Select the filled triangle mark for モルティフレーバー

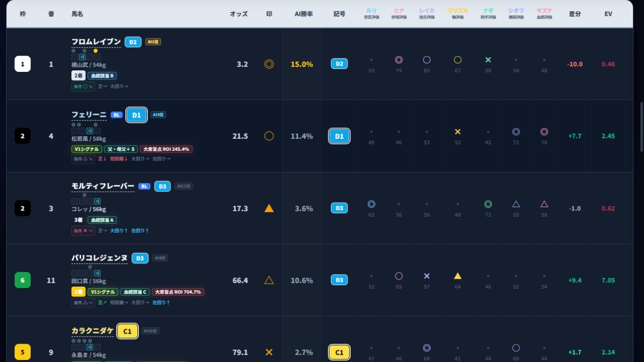pyautogui.click(x=269, y=208)
